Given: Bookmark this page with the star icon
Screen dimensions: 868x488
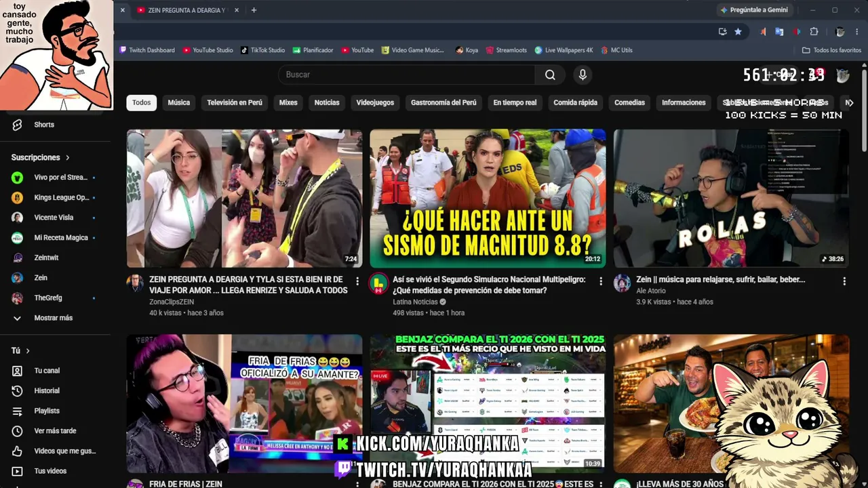Looking at the screenshot, I should coord(738,31).
